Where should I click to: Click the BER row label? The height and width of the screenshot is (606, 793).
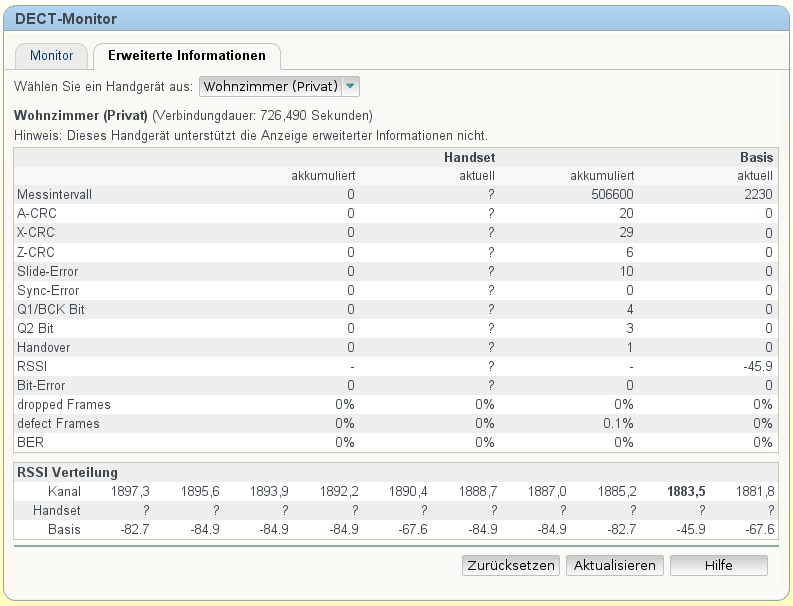[x=30, y=443]
